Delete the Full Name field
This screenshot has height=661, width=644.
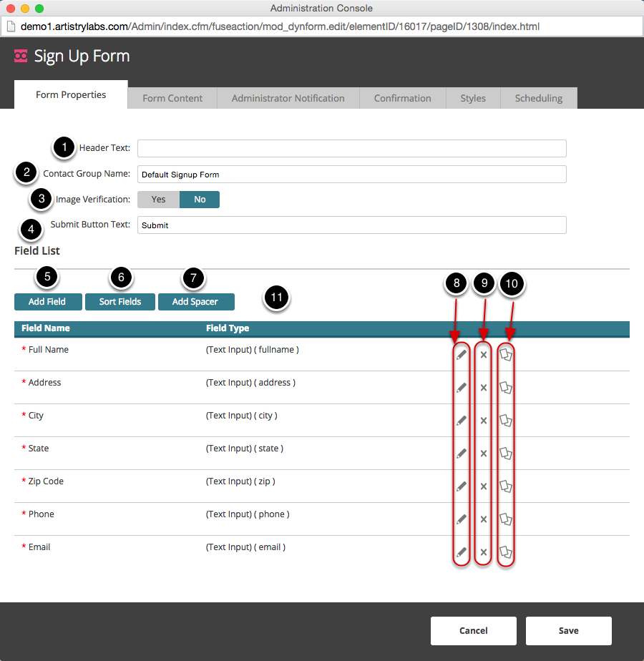[484, 355]
